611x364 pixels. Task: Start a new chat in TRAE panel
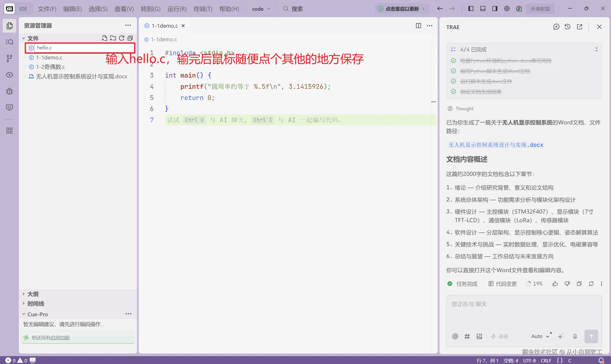click(x=556, y=27)
